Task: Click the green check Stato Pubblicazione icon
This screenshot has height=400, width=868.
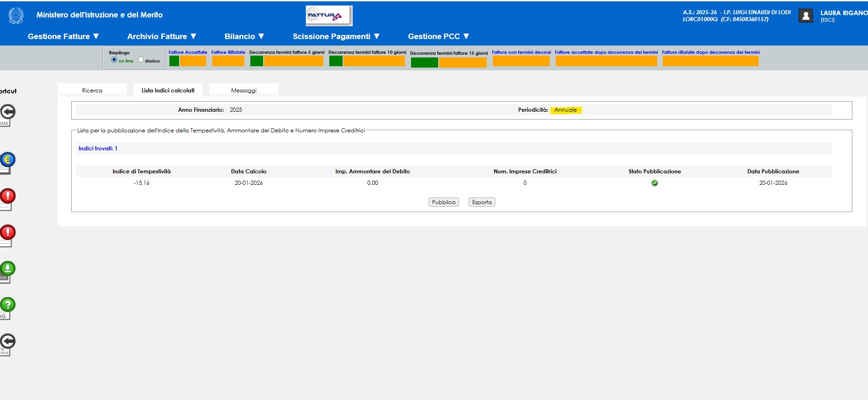Action: pyautogui.click(x=654, y=183)
